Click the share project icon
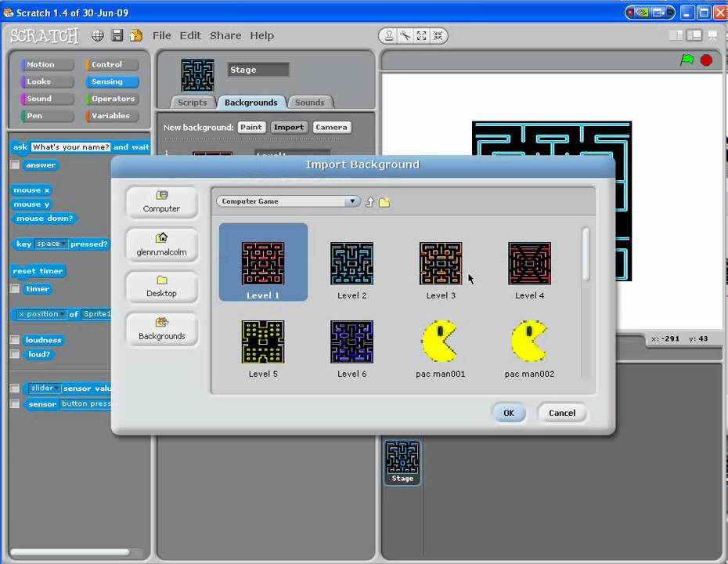 point(136,35)
